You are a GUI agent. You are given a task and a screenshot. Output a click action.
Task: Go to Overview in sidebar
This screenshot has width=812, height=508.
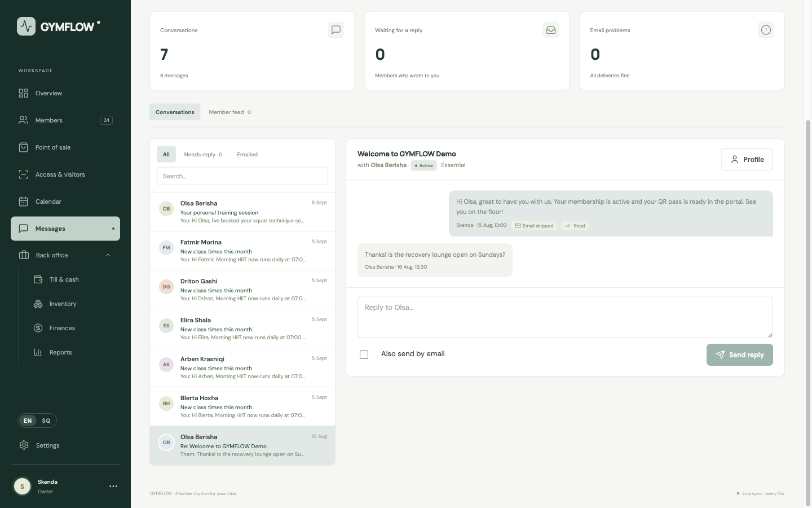tap(65, 93)
